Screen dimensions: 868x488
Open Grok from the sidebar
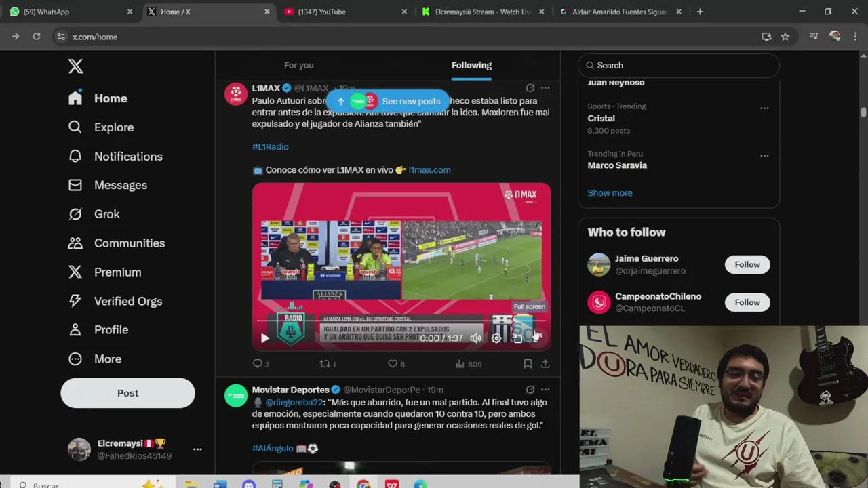tap(94, 214)
